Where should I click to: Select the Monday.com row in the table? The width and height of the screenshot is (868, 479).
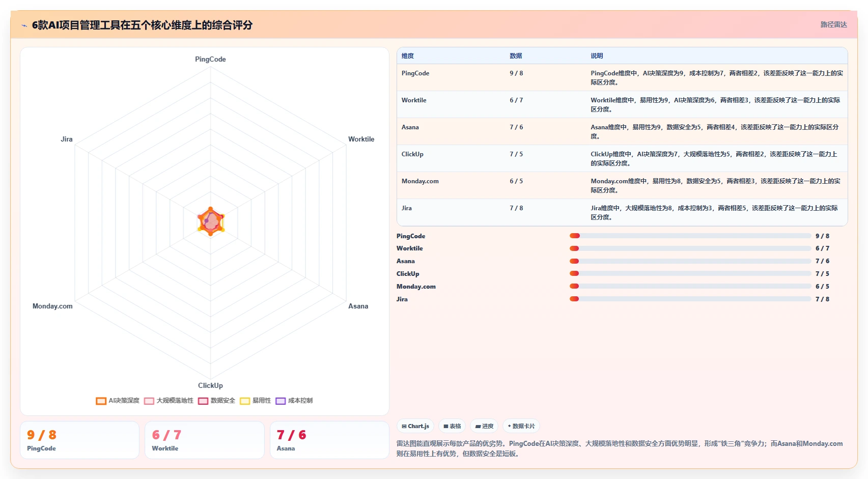(x=622, y=185)
